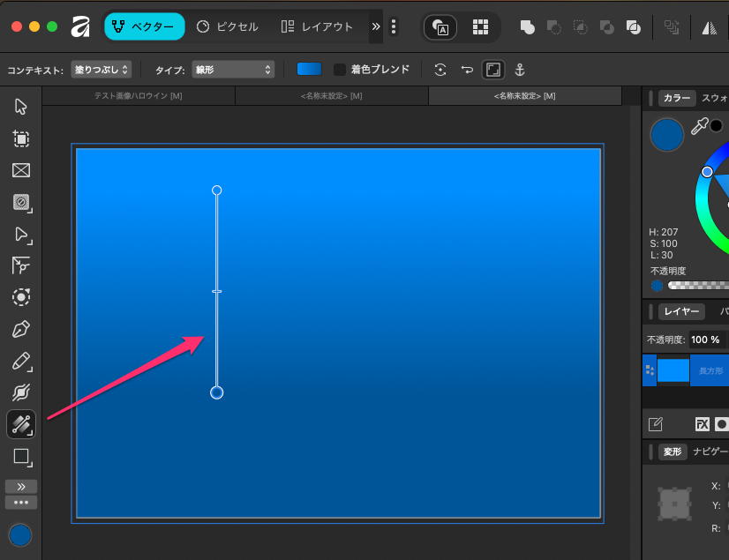Choose the Node tool
Viewport: 729px width, 560px height.
tap(21, 235)
